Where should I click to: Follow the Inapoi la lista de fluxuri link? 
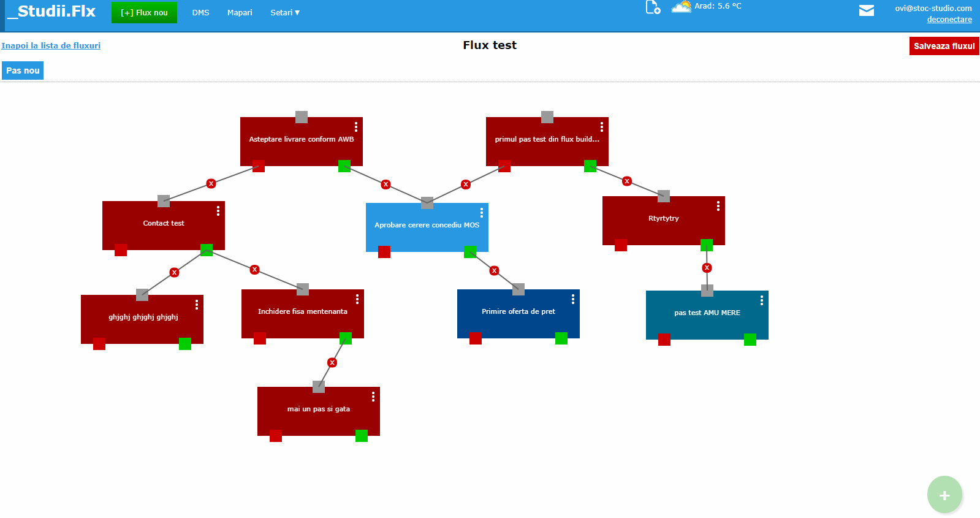pos(51,45)
